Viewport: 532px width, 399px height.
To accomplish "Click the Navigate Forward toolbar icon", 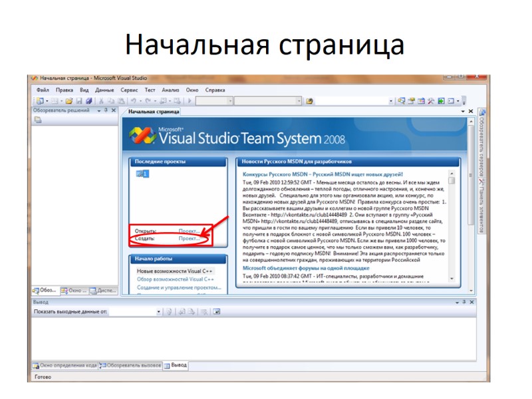I will (177, 101).
